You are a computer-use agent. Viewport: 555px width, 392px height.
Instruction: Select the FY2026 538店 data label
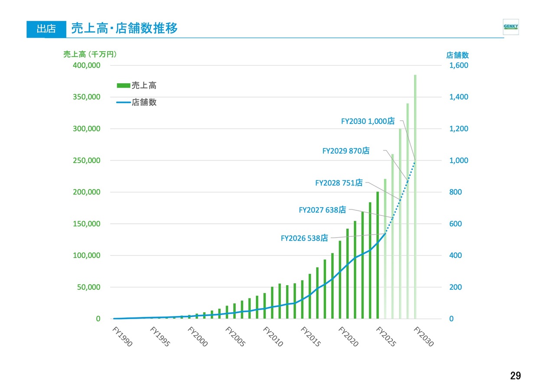click(x=304, y=238)
